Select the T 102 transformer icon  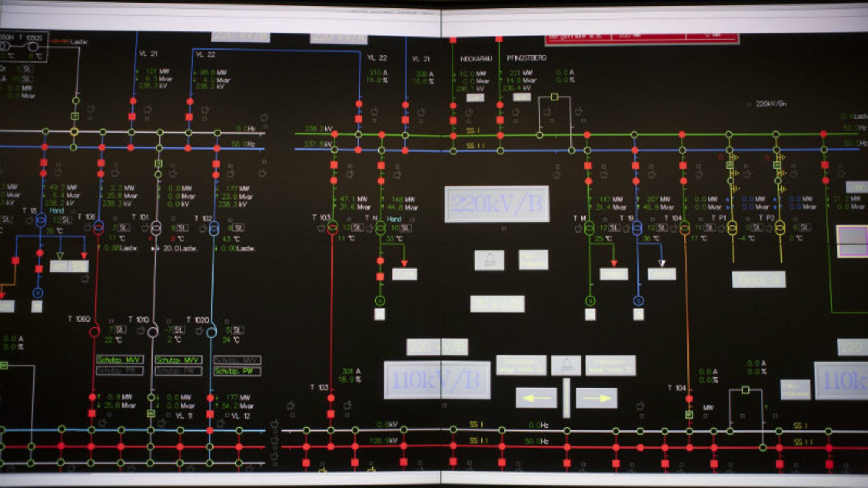[x=214, y=228]
